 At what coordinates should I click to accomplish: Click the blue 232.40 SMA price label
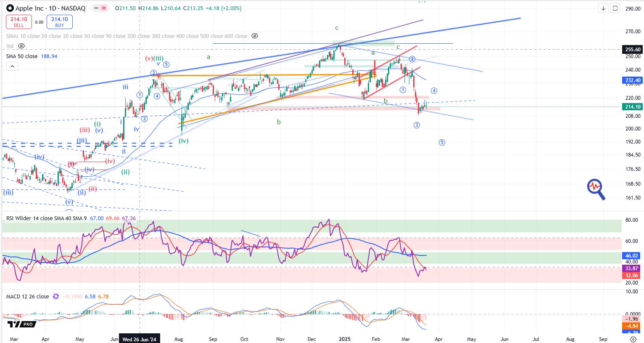coord(632,80)
